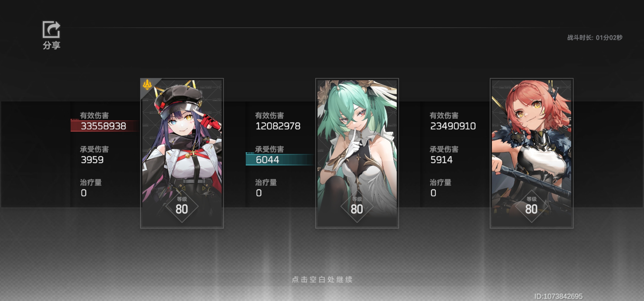Select the green-haired character card
Image resolution: width=644 pixels, height=301 pixels.
point(357,153)
